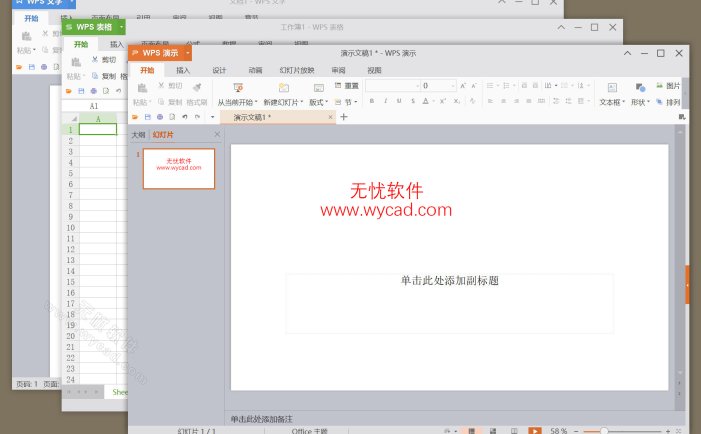Viewport: 701px width, 434px height.
Task: Click the Arrange (排列) button
Action: (668, 102)
